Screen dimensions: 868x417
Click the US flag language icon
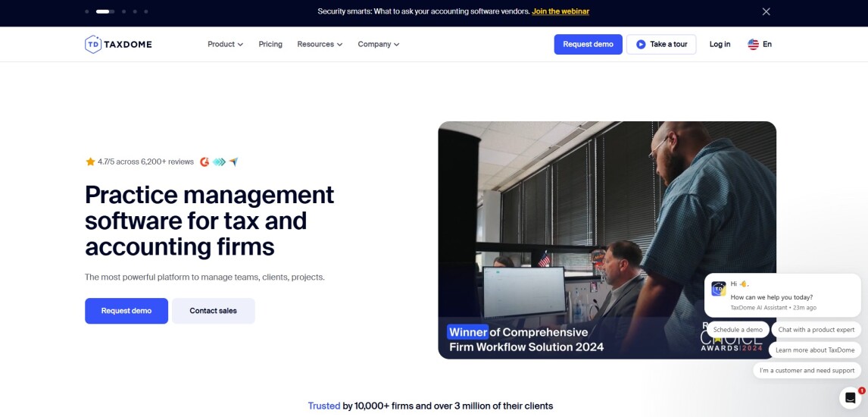(x=753, y=44)
